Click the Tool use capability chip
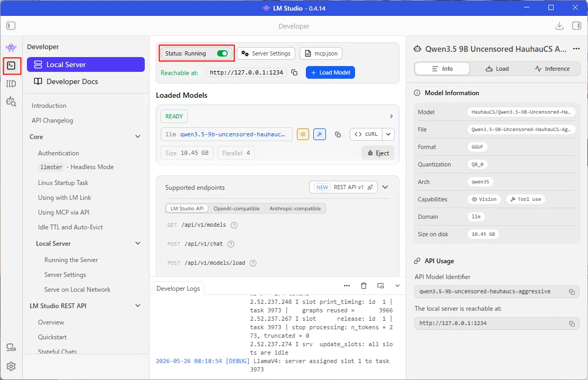This screenshot has width=588, height=380. click(525, 199)
